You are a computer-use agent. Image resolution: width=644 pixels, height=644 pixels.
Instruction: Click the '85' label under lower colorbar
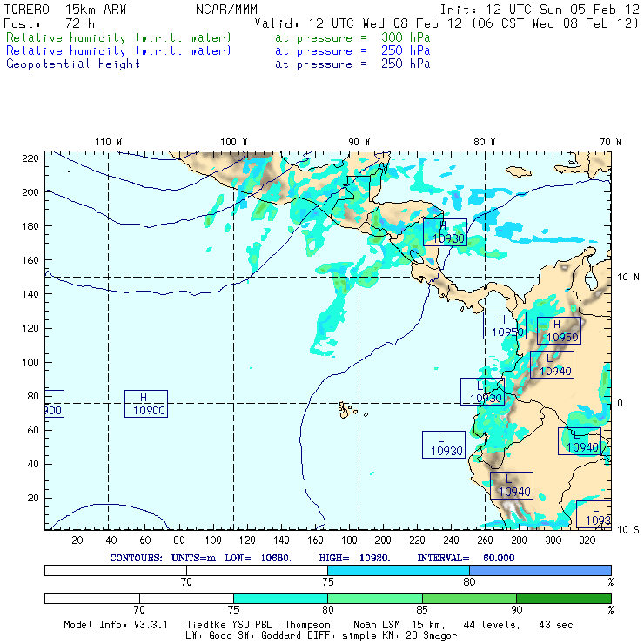[422, 610]
